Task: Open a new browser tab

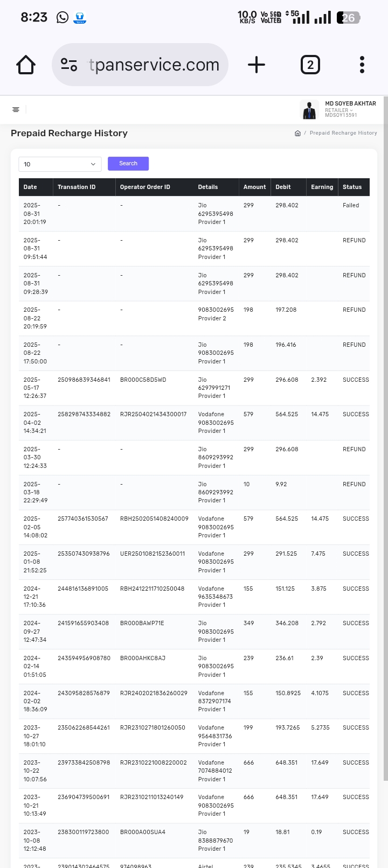Action: pos(257,65)
